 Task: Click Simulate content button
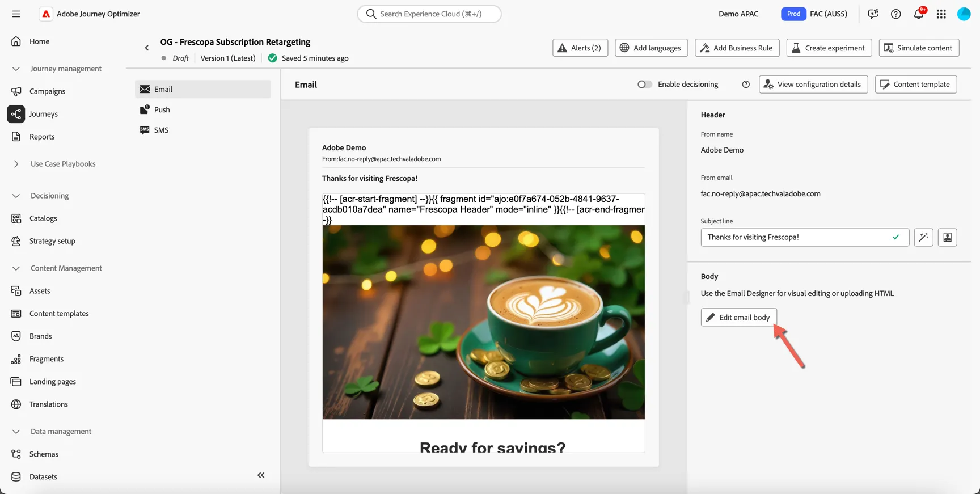tap(919, 48)
